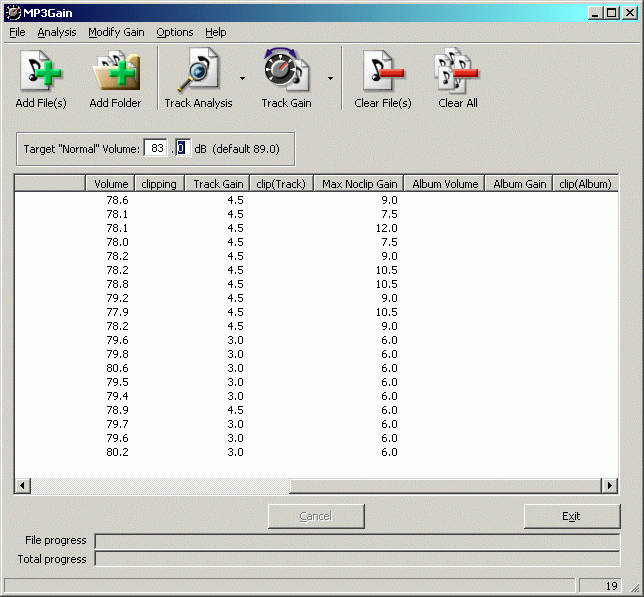Click the Exit button
Image resolution: width=644 pixels, height=597 pixels.
(572, 516)
